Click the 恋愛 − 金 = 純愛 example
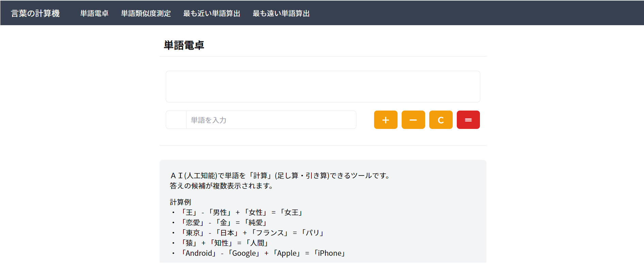Viewport: 644px width, 266px height. pos(224,223)
